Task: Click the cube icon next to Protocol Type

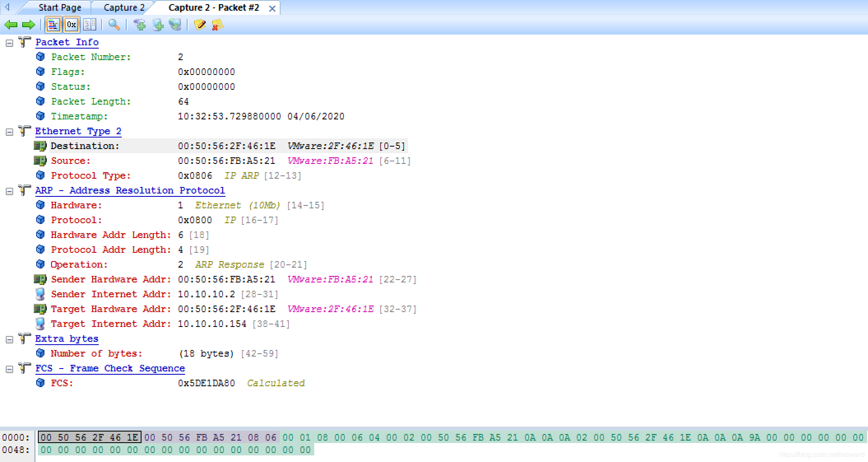Action: (x=40, y=175)
